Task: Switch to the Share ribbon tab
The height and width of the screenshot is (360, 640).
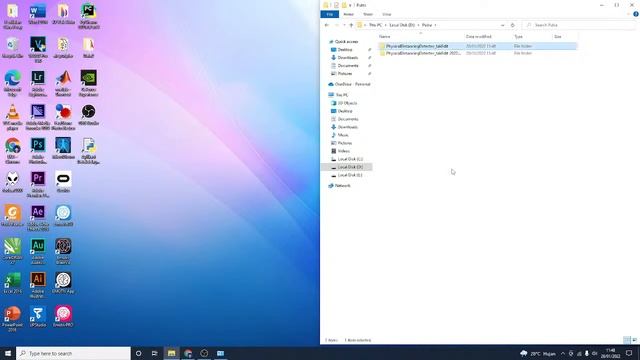Action: tap(368, 14)
